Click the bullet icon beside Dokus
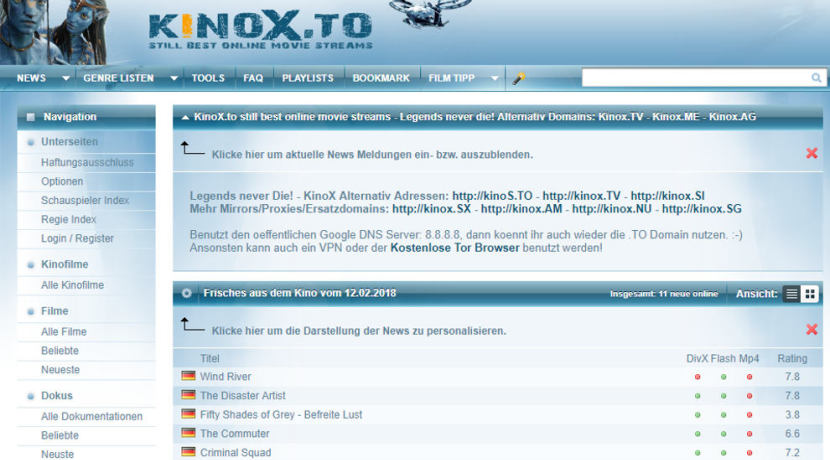This screenshot has height=460, width=830. click(31, 396)
